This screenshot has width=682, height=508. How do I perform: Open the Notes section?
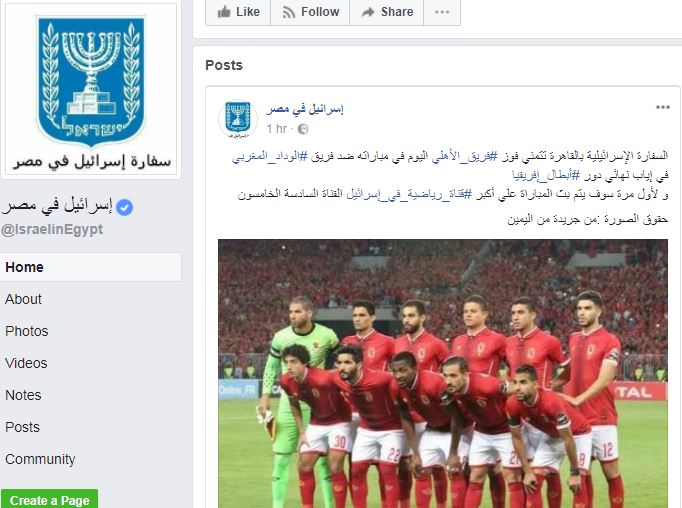(x=23, y=395)
